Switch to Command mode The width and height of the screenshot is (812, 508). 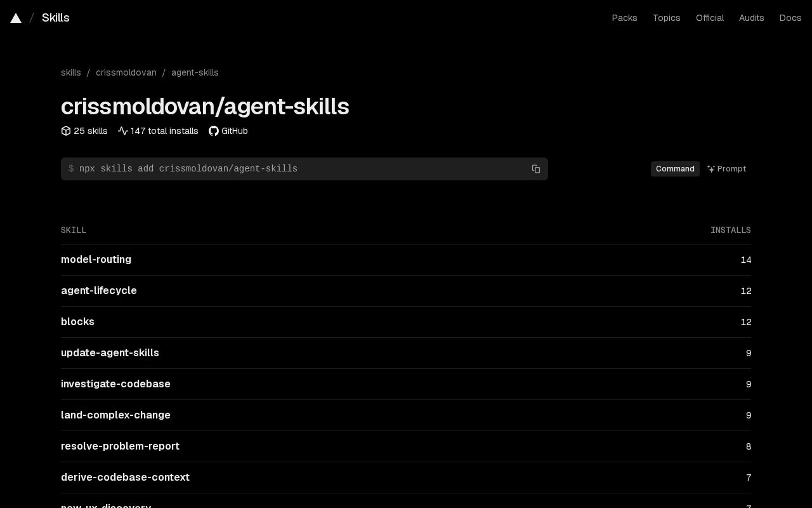675,169
